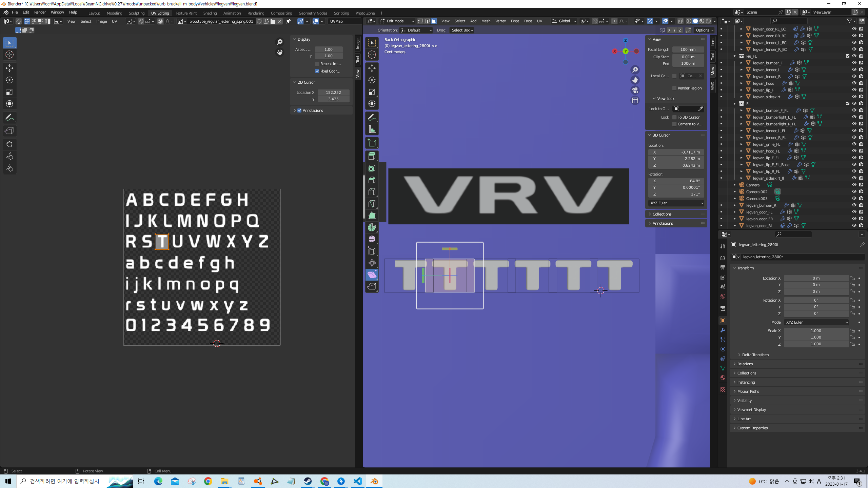
Task: Open the Render properties tab
Action: click(723, 258)
